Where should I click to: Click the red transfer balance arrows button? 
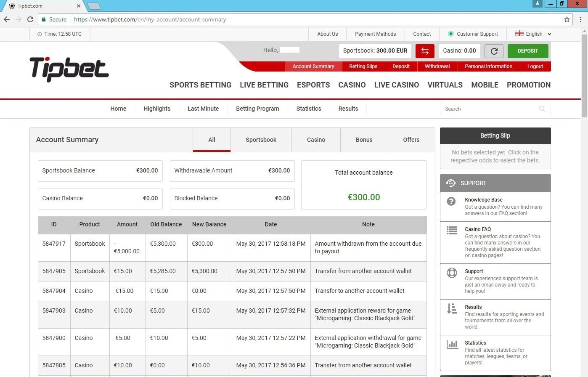(425, 51)
